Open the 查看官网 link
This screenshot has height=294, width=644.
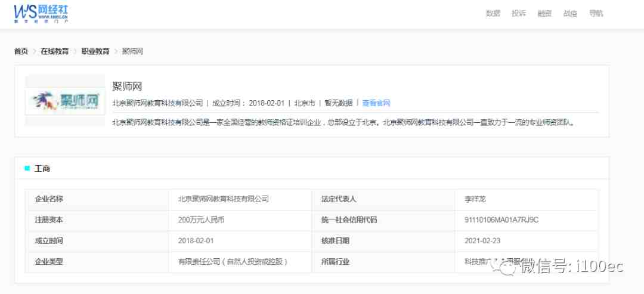click(x=376, y=103)
